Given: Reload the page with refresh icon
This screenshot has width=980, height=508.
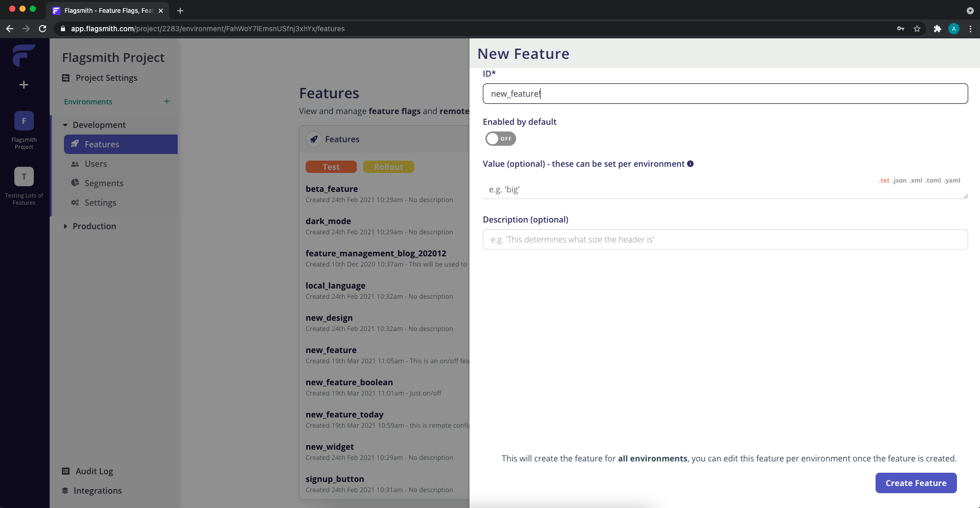Looking at the screenshot, I should [x=42, y=29].
